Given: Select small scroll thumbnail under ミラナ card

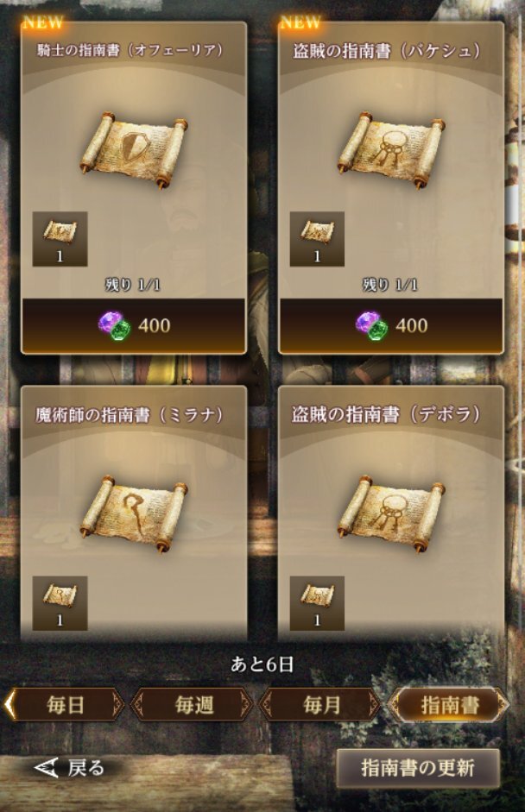Looking at the screenshot, I should click(x=60, y=603).
